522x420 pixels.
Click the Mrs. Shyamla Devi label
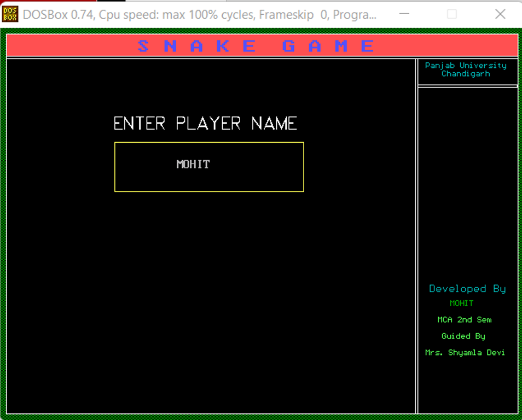pyautogui.click(x=466, y=352)
